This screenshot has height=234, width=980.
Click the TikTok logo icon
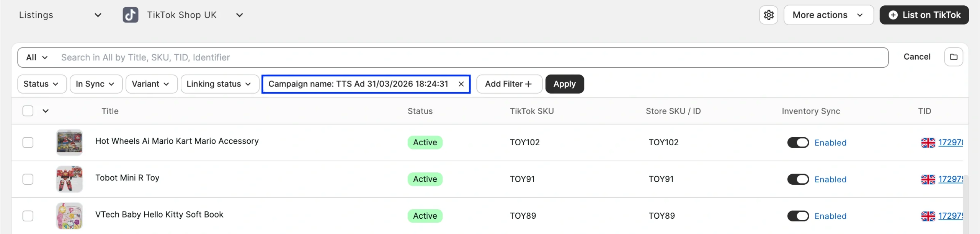tap(131, 15)
